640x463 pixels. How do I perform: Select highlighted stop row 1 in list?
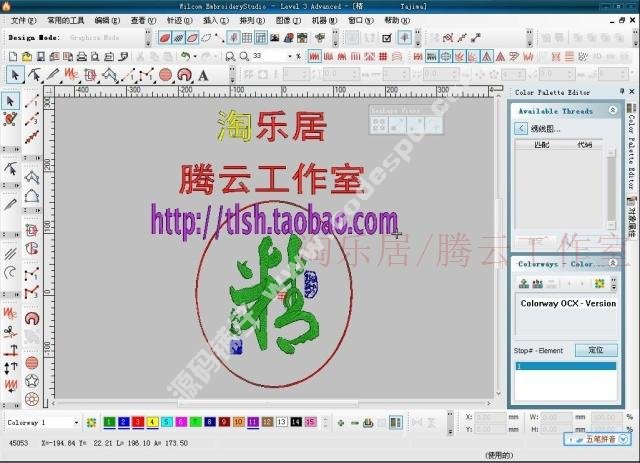click(566, 366)
